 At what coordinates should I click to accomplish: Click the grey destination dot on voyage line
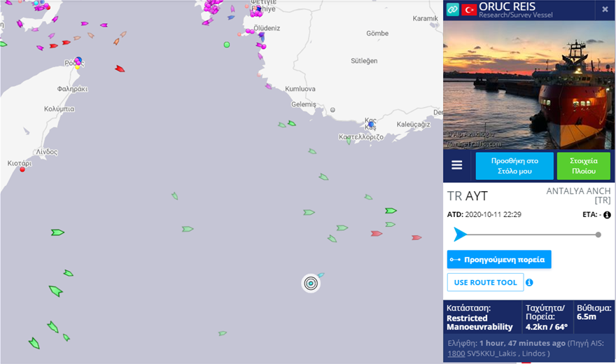[x=598, y=234]
